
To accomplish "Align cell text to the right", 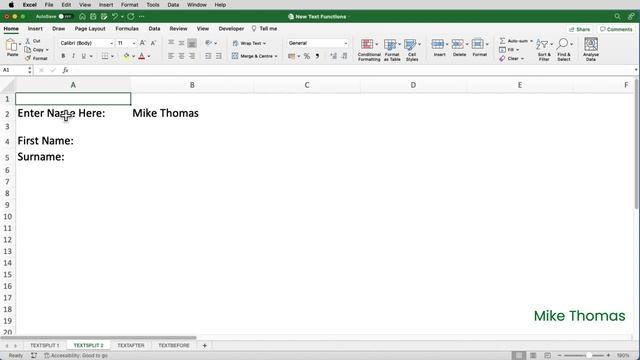I will click(x=192, y=56).
